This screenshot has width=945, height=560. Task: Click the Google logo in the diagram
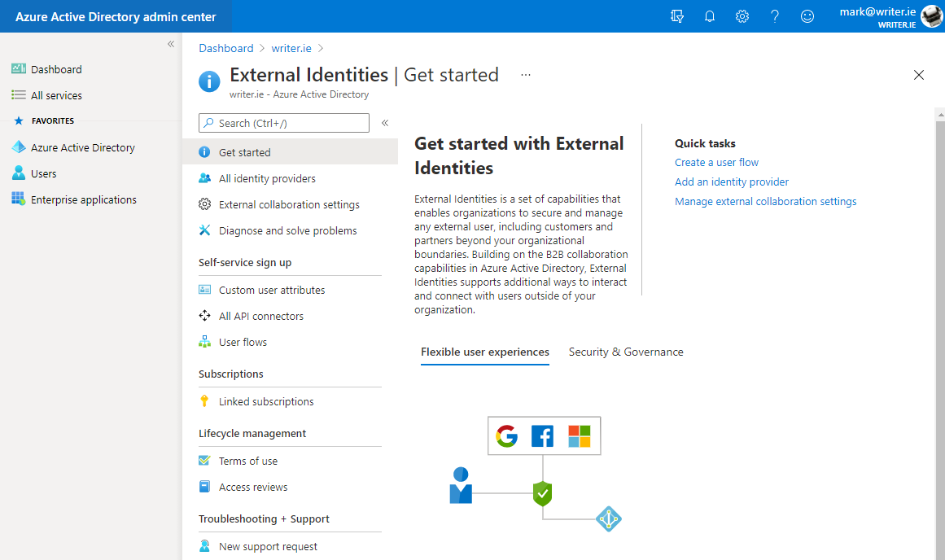pos(507,435)
